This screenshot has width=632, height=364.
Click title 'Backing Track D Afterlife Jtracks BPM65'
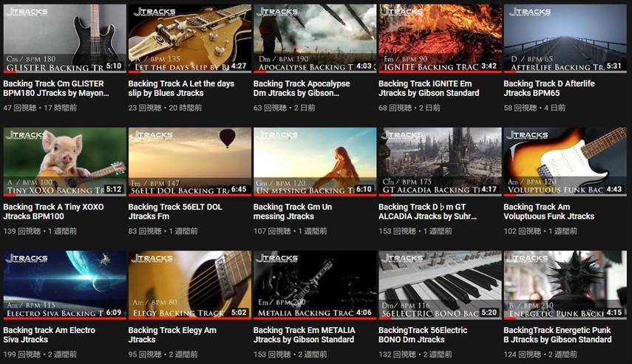[549, 88]
